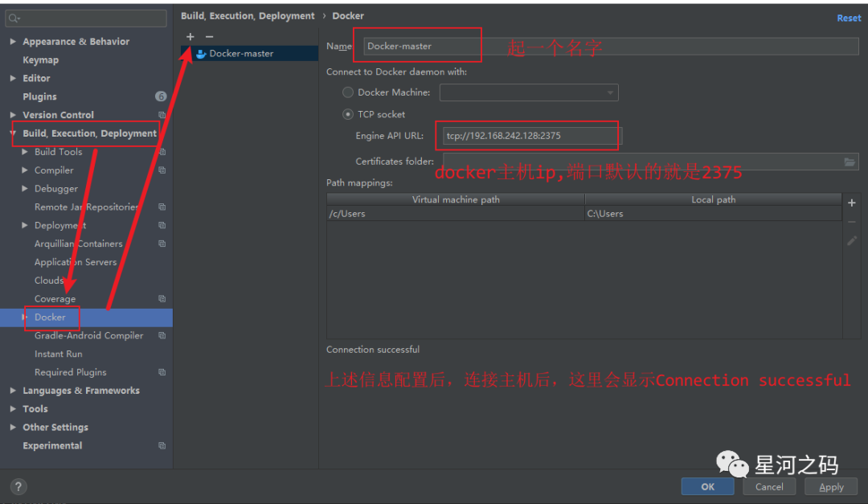Remove selected path mapping with minus icon
Viewport: 868px width, 504px height.
pos(852,222)
